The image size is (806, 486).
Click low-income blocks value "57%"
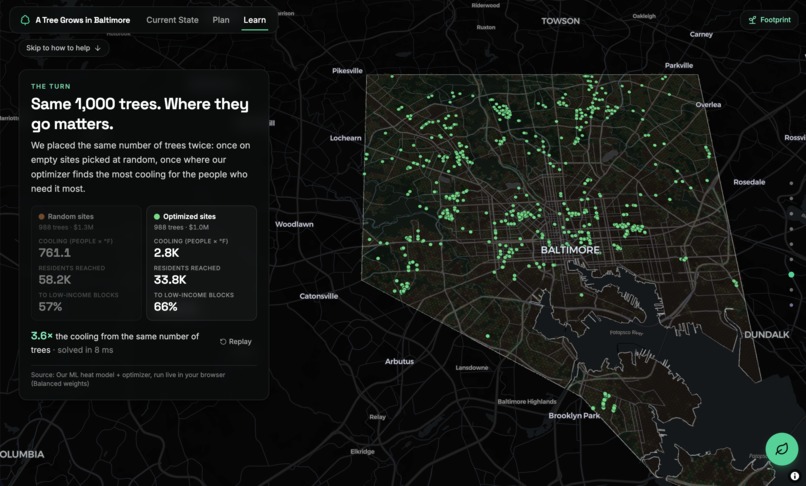click(x=50, y=307)
